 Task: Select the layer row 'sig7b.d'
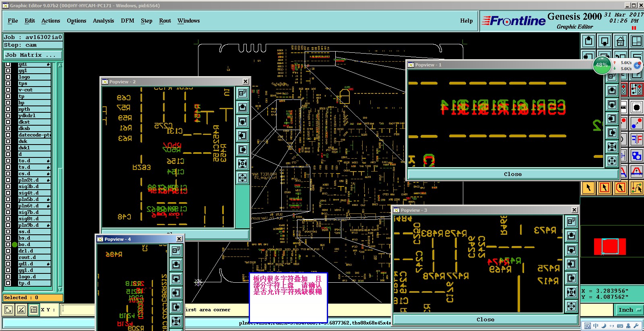[x=34, y=212]
